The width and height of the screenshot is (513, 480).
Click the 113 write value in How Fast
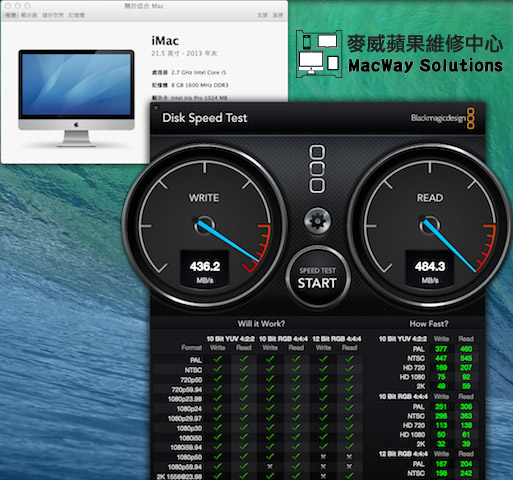tap(441, 426)
